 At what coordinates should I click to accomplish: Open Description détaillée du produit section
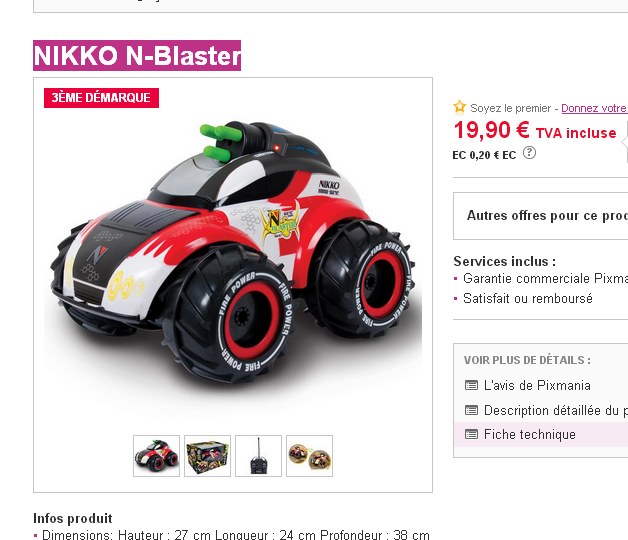coord(556,410)
